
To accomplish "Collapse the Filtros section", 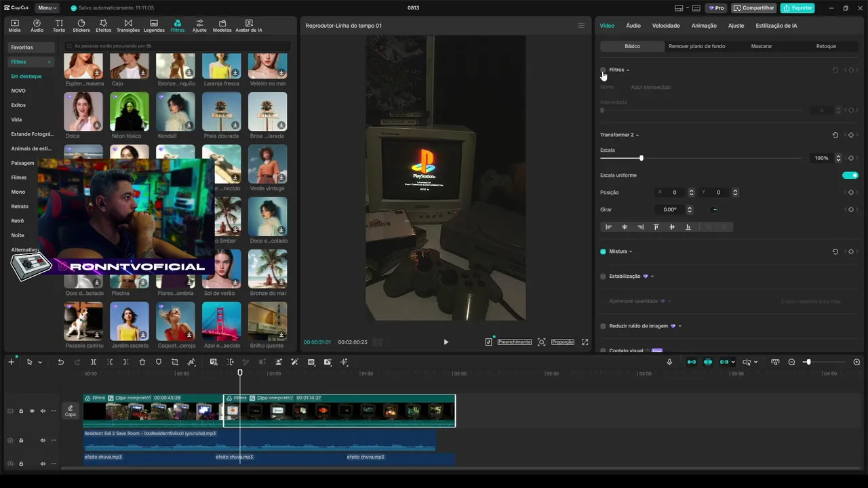I will point(628,70).
